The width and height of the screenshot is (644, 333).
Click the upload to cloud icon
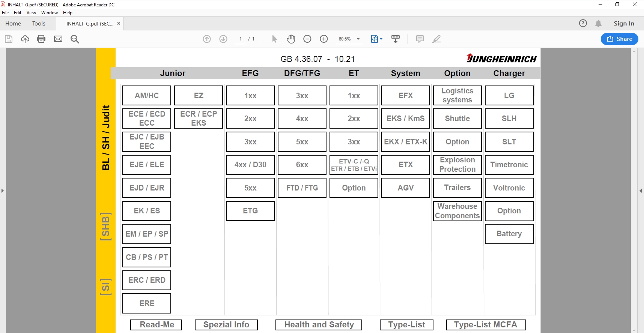25,39
